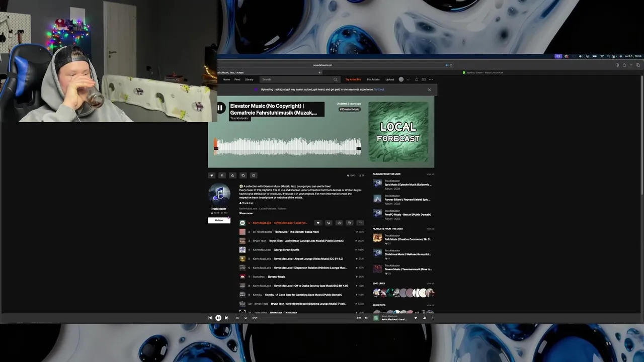Click the search magnifier icon
644x362 pixels.
(335, 79)
